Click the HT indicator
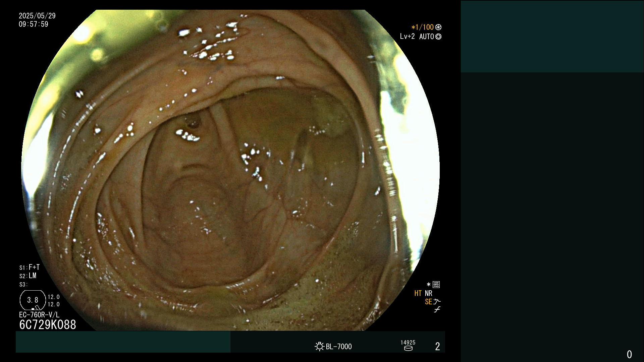This screenshot has height=362, width=644. [418, 293]
